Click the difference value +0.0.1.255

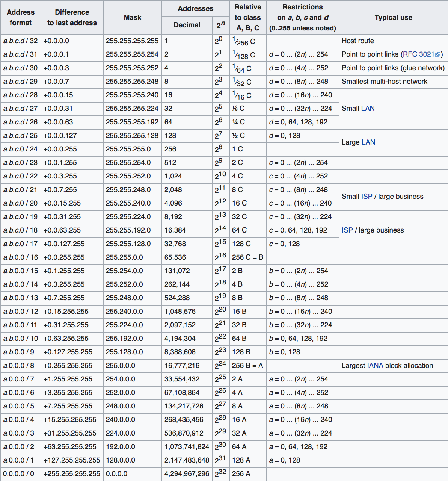tap(72, 163)
